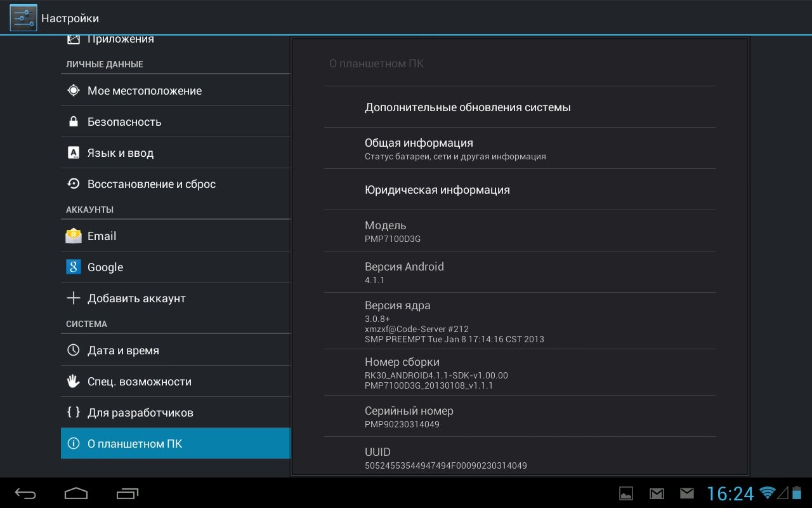The height and width of the screenshot is (508, 812).
Task: Tap the Google account icon
Action: click(74, 267)
